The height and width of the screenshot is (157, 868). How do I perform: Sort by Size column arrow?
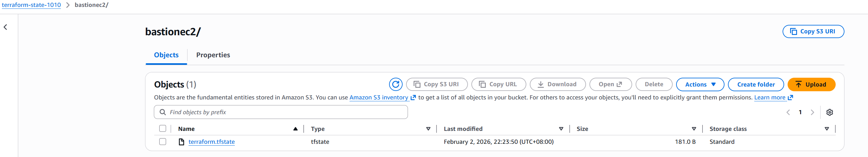[694, 129]
